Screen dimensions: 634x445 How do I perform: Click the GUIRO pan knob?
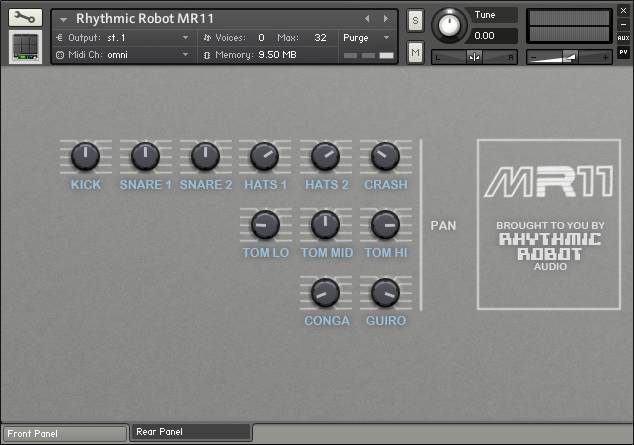(x=385, y=293)
